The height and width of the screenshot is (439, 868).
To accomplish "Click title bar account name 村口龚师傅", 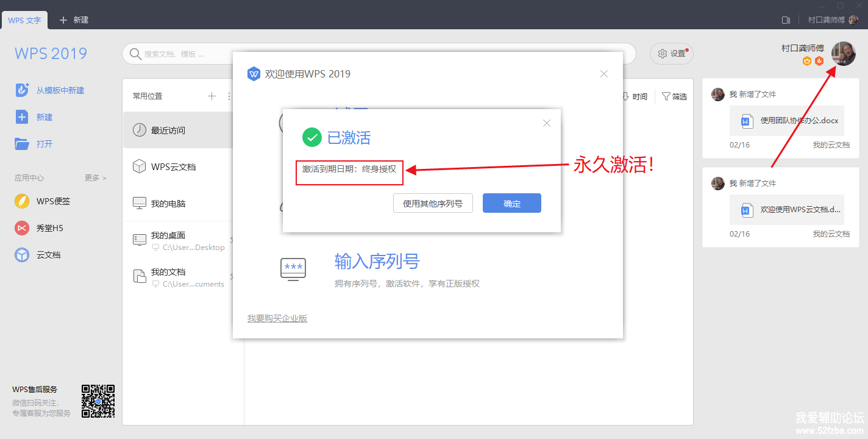I will click(x=827, y=20).
